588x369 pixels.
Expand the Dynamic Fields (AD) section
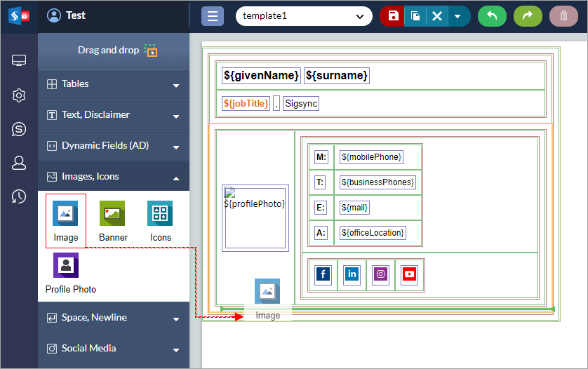pos(113,146)
